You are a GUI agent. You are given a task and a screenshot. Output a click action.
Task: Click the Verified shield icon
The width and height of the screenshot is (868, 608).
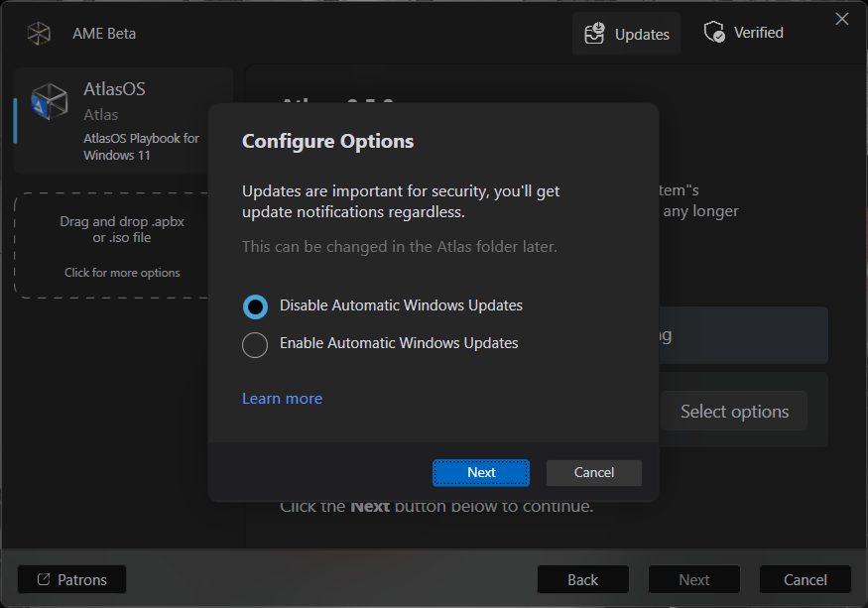click(x=714, y=33)
